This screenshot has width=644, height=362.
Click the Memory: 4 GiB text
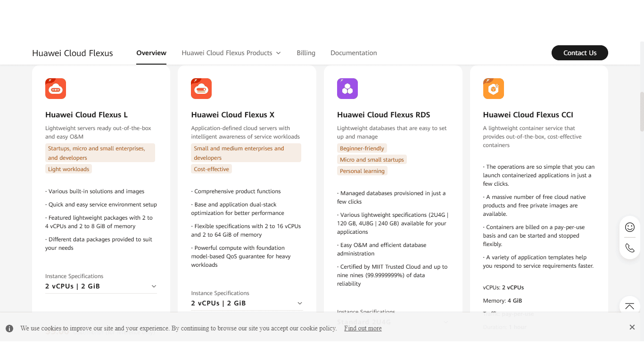(x=503, y=301)
